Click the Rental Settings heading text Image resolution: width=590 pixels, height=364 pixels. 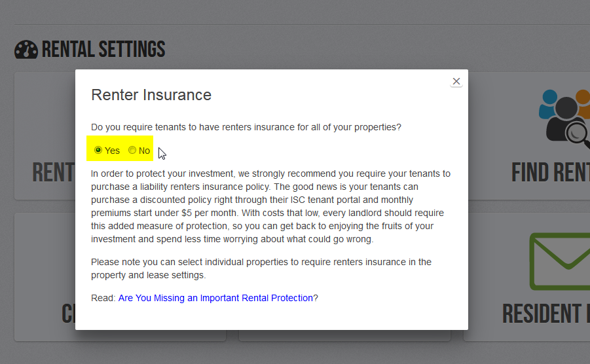click(x=103, y=49)
